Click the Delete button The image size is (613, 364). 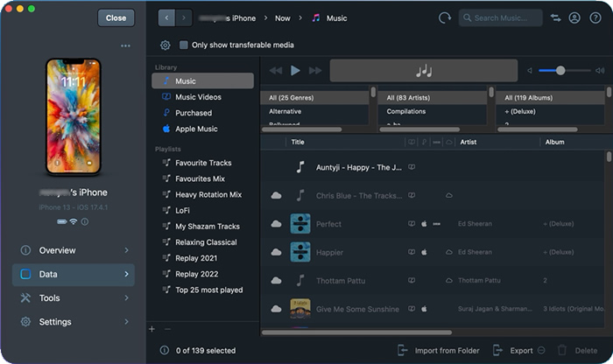578,350
